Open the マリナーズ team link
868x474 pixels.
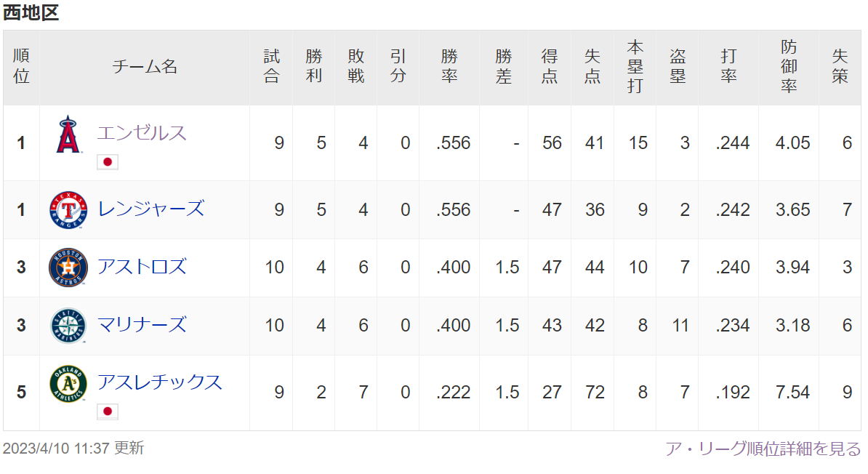pyautogui.click(x=142, y=324)
